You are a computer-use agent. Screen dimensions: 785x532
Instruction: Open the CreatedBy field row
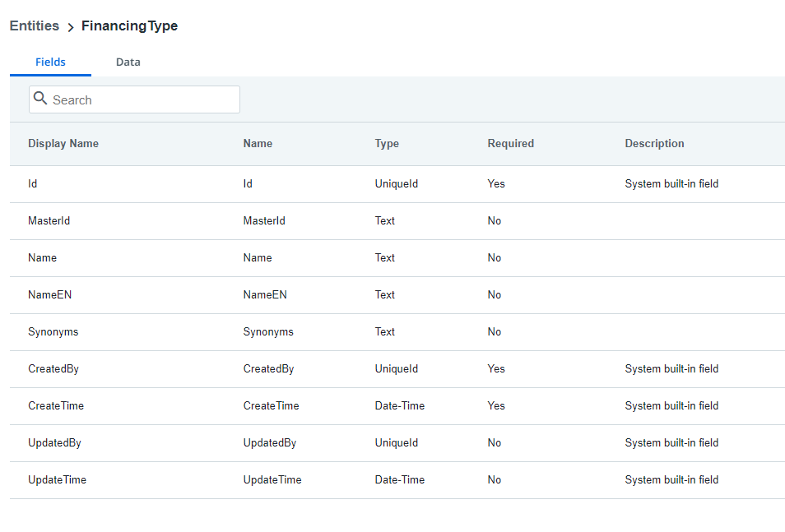tap(397, 369)
